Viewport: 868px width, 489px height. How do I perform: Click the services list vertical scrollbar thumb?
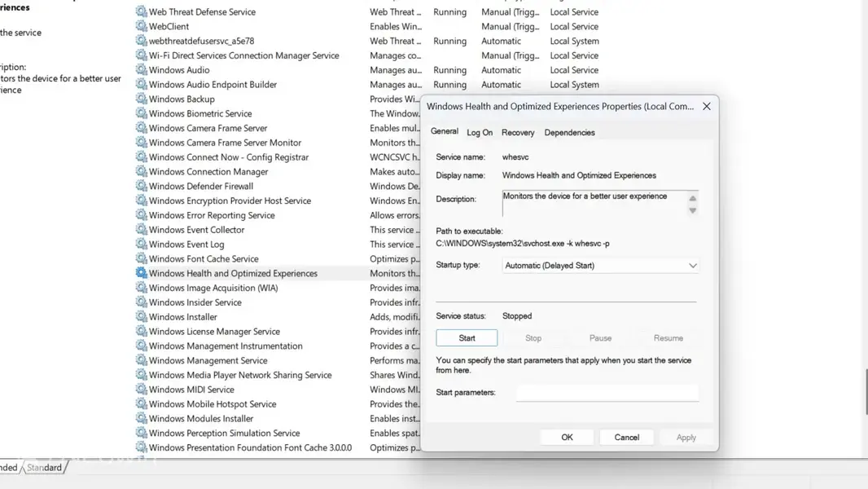[x=866, y=391]
